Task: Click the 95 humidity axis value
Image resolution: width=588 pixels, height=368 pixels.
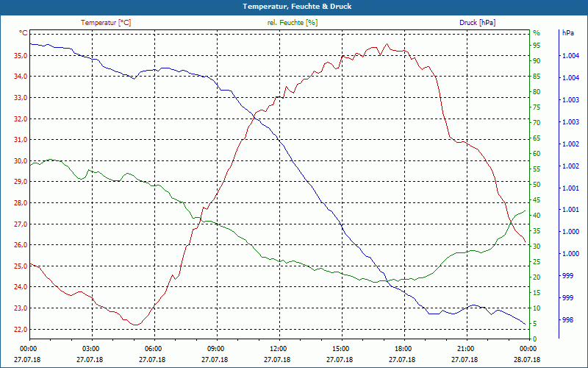Action: [537, 46]
